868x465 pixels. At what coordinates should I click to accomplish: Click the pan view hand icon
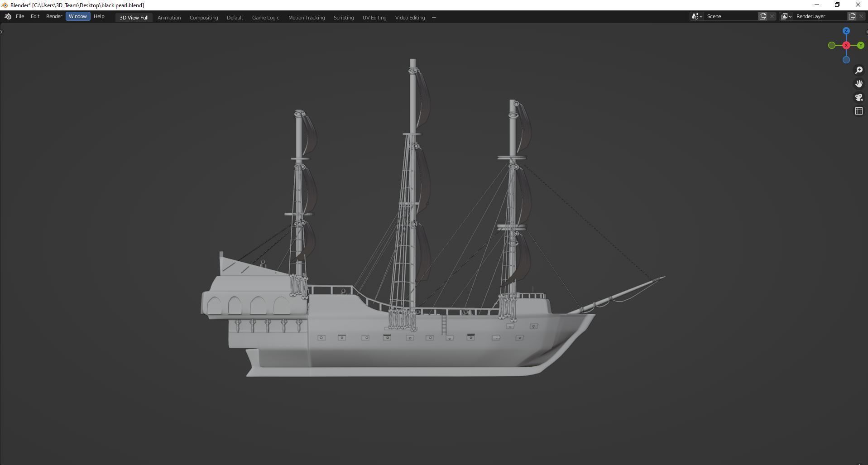pyautogui.click(x=859, y=84)
